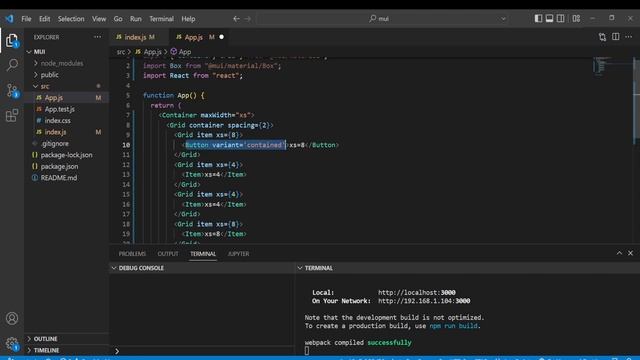640x360 pixels.
Task: Open the Run menu
Action: [x=136, y=19]
